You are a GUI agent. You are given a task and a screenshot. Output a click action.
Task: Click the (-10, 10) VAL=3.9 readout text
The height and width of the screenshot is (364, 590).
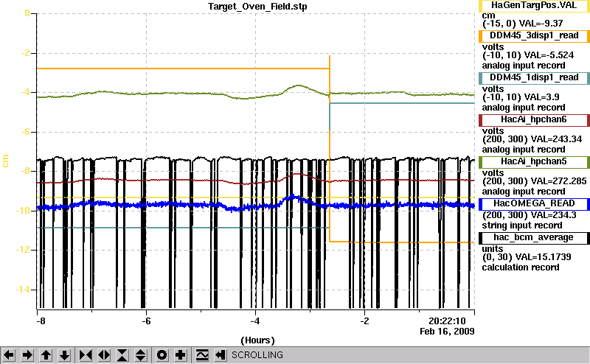pyautogui.click(x=521, y=97)
